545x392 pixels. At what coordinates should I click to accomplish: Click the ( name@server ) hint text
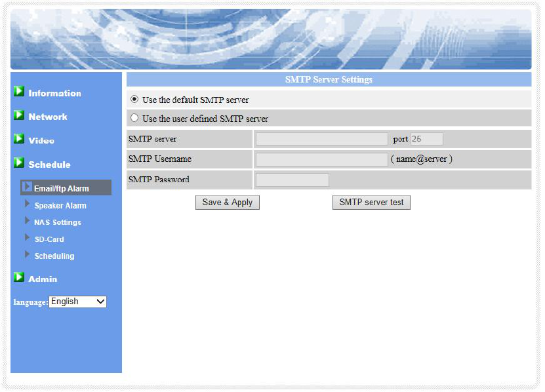[422, 159]
